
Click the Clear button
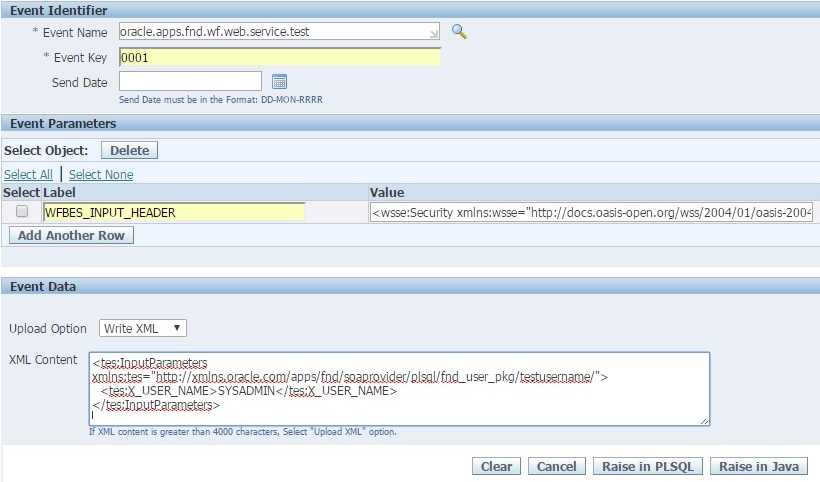(x=496, y=466)
